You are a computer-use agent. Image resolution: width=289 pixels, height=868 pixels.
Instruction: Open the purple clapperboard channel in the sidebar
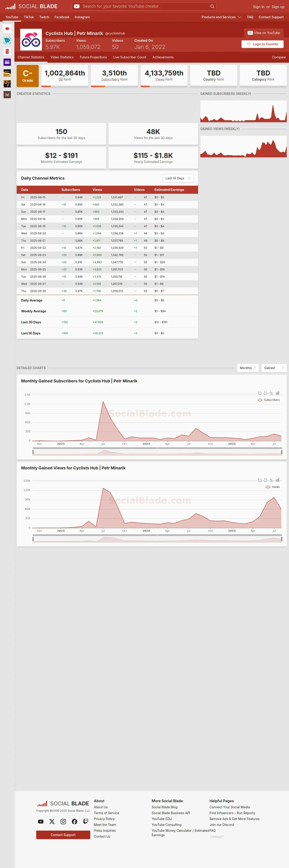click(x=7, y=62)
